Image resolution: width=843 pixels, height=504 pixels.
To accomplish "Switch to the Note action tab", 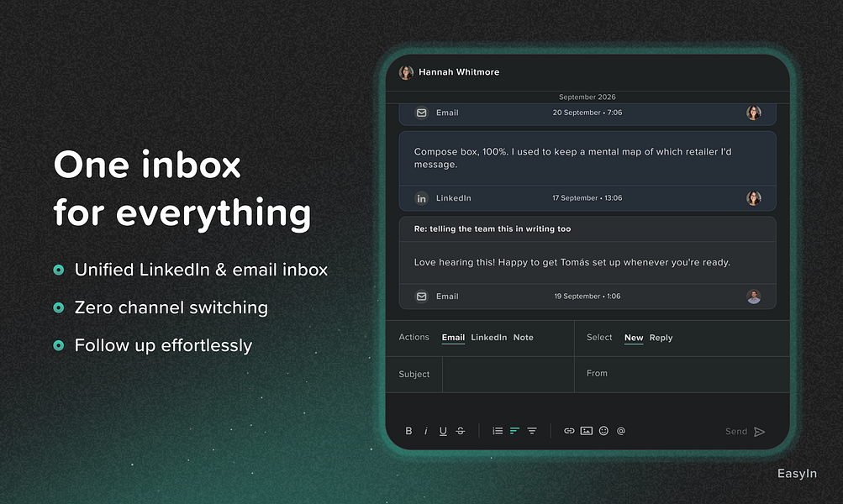I will coord(523,338).
